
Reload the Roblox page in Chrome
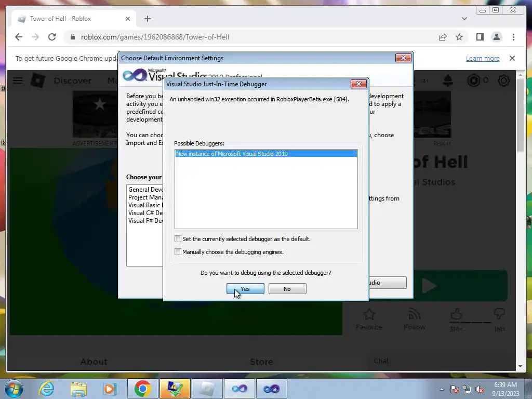(x=52, y=37)
